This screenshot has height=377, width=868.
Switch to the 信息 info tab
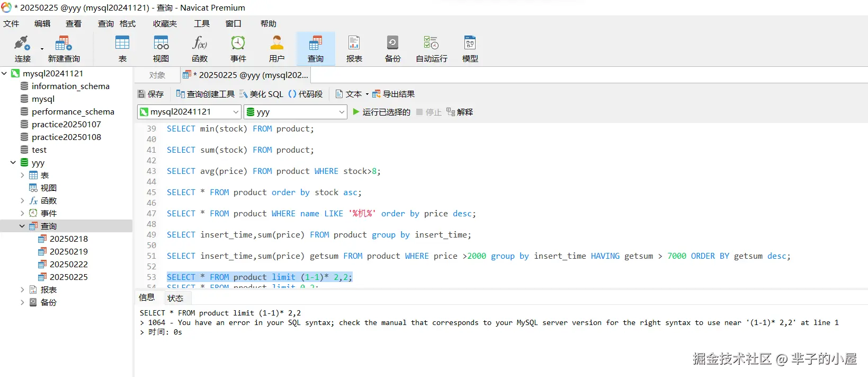point(147,297)
